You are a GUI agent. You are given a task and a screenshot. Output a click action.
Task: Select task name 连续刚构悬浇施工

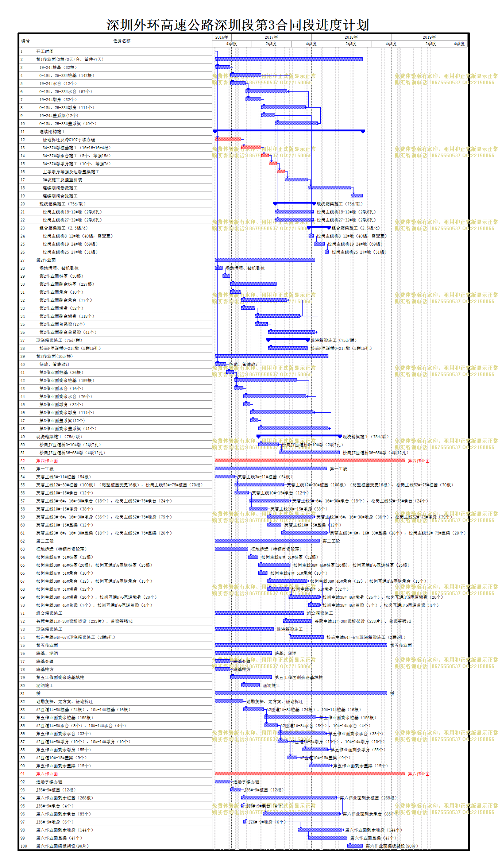point(60,188)
